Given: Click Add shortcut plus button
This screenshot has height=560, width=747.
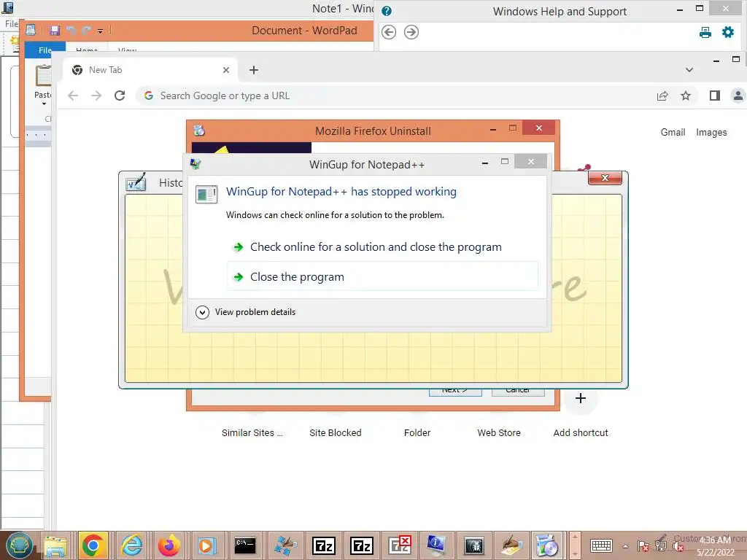Looking at the screenshot, I should pyautogui.click(x=580, y=398).
